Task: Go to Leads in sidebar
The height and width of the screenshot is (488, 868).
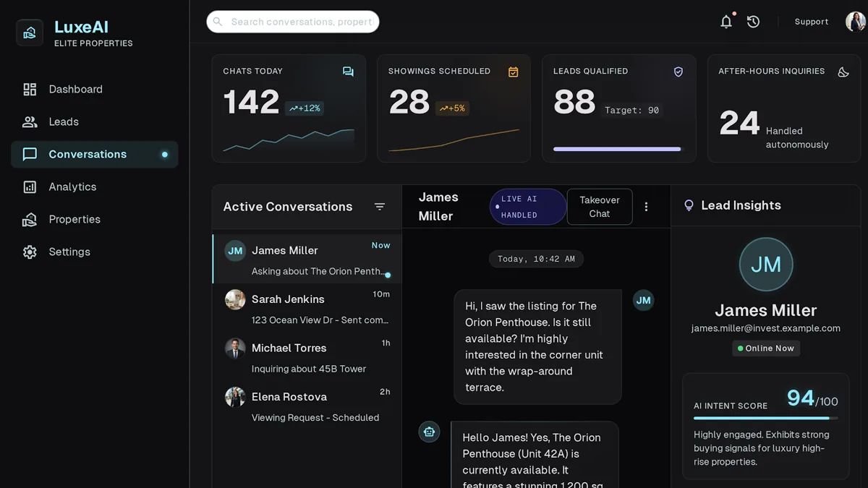Action: [x=95, y=122]
